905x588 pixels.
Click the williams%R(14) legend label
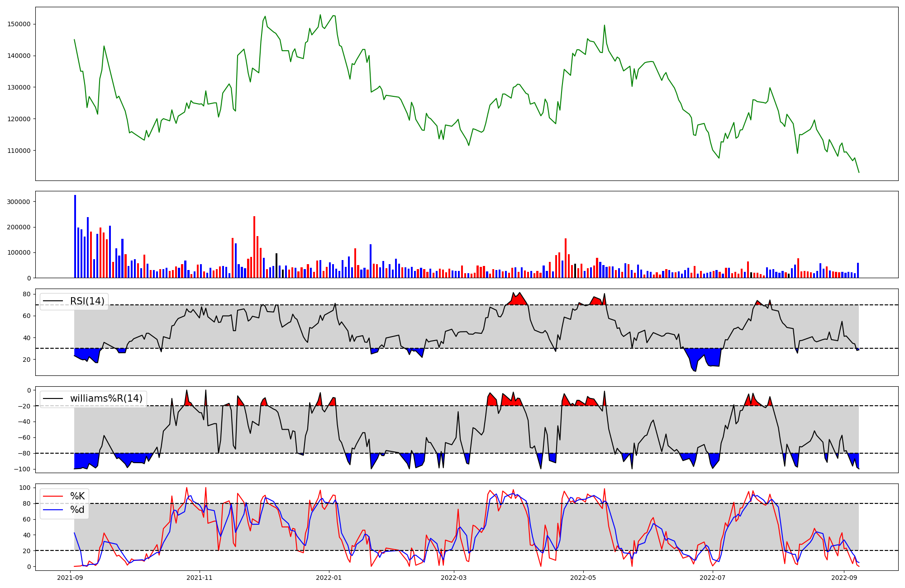(106, 398)
